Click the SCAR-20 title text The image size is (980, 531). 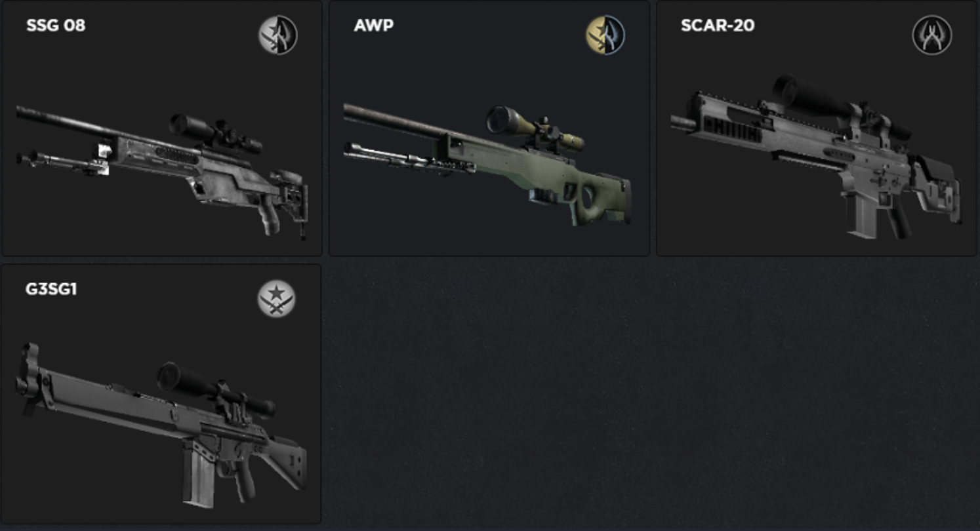[x=718, y=26]
